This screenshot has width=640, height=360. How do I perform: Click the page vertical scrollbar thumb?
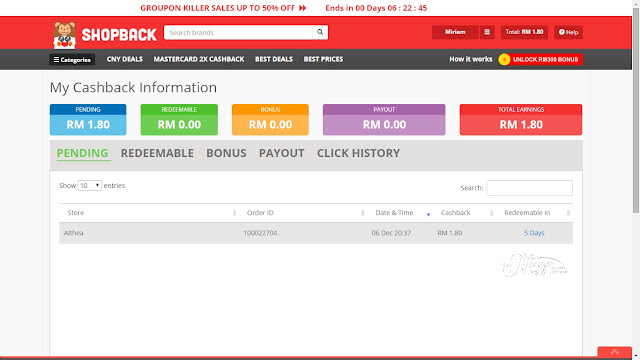coord(636,109)
